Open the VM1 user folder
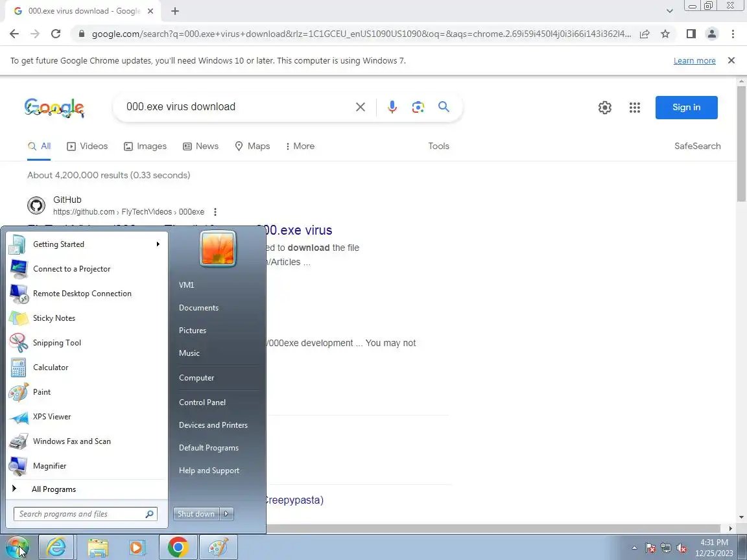This screenshot has width=747, height=560. (x=186, y=285)
